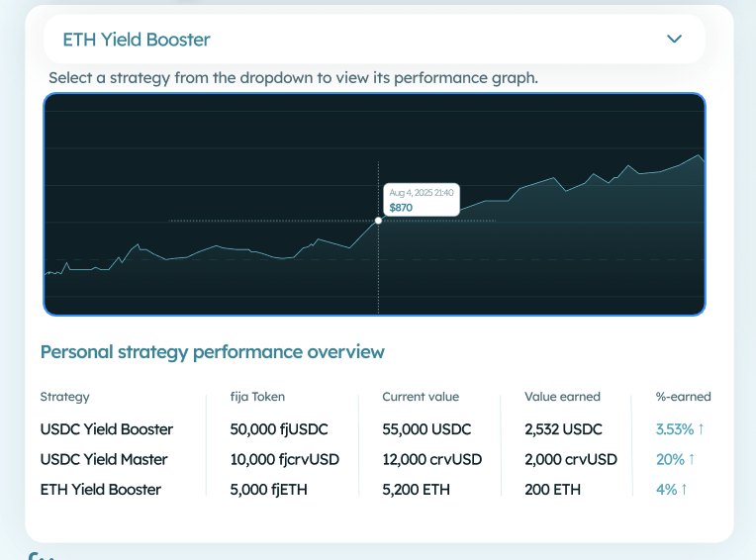Click the Current value column header
Image resolution: width=756 pixels, height=560 pixels.
tap(421, 397)
